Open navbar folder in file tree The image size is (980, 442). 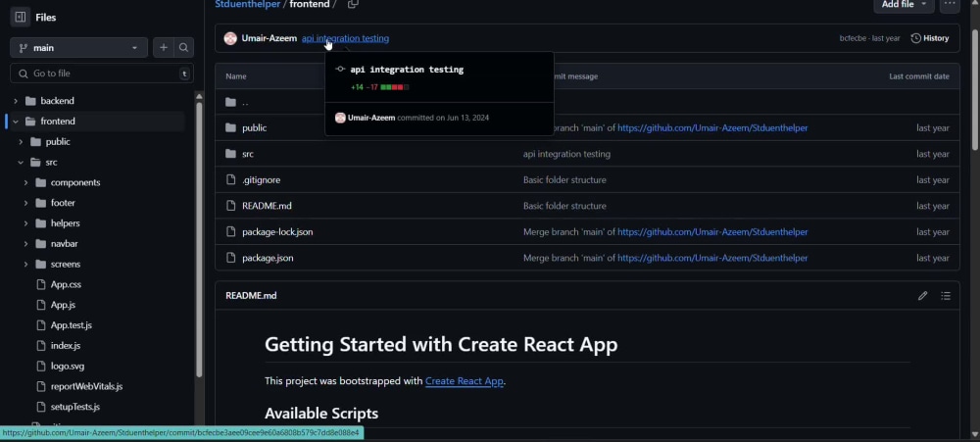(x=65, y=244)
